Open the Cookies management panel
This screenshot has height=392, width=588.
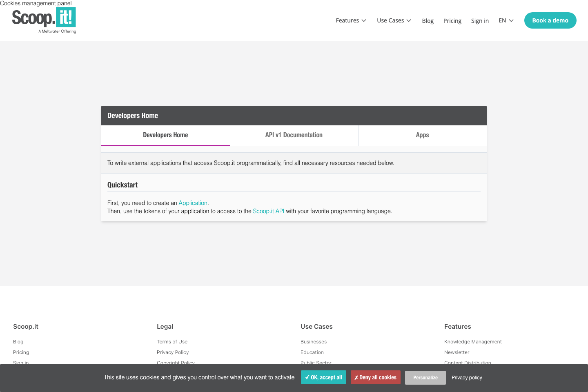36,3
